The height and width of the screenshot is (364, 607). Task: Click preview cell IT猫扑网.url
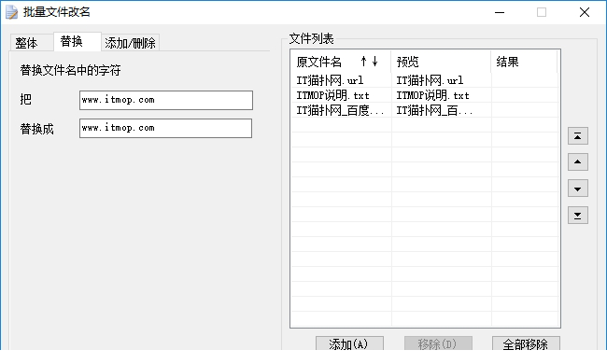pos(430,80)
